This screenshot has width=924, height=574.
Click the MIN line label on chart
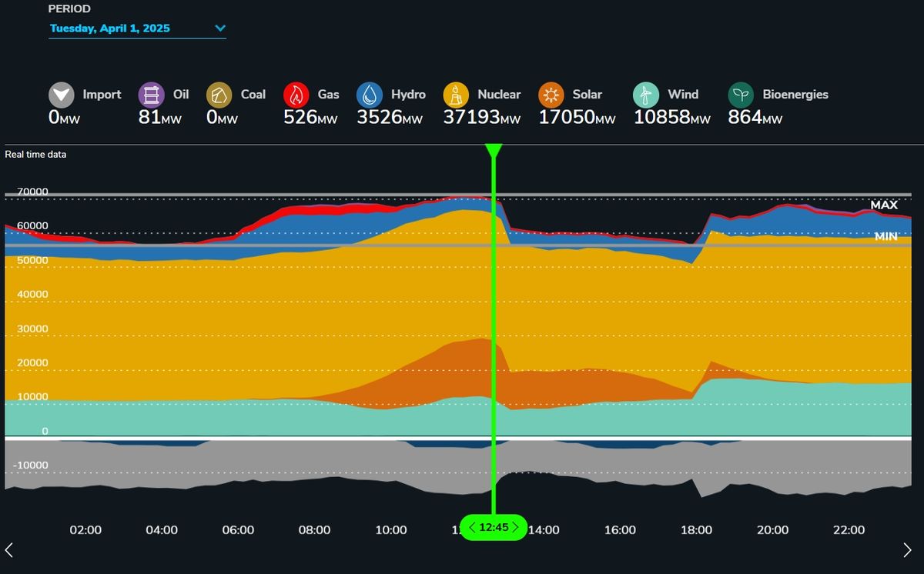[885, 237]
